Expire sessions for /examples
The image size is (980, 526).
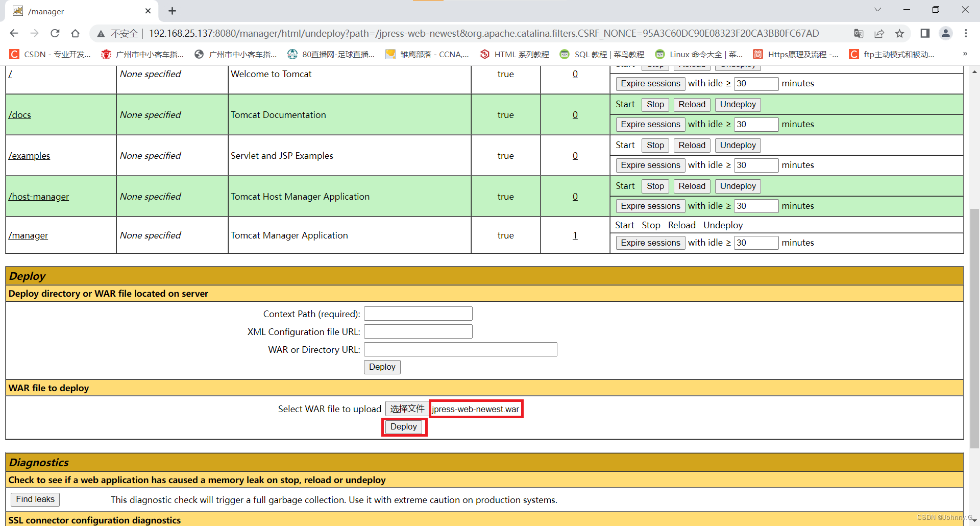point(650,165)
